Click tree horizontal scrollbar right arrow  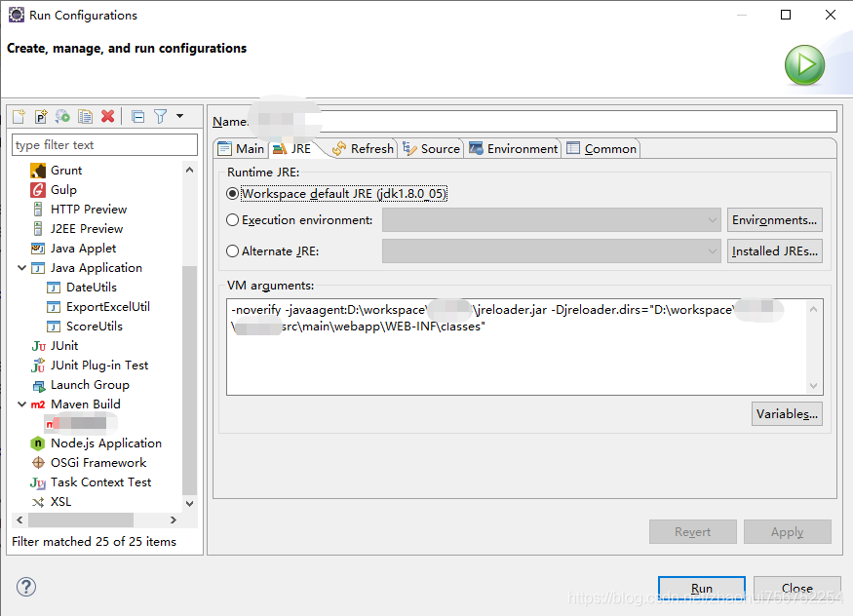[x=173, y=520]
